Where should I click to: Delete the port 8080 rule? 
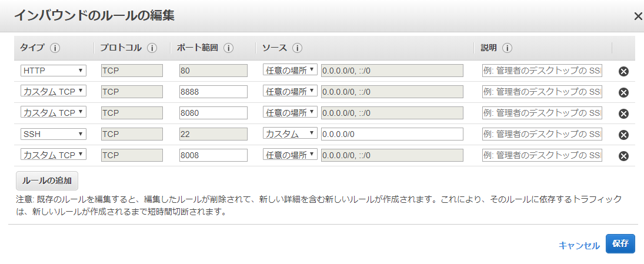point(623,113)
